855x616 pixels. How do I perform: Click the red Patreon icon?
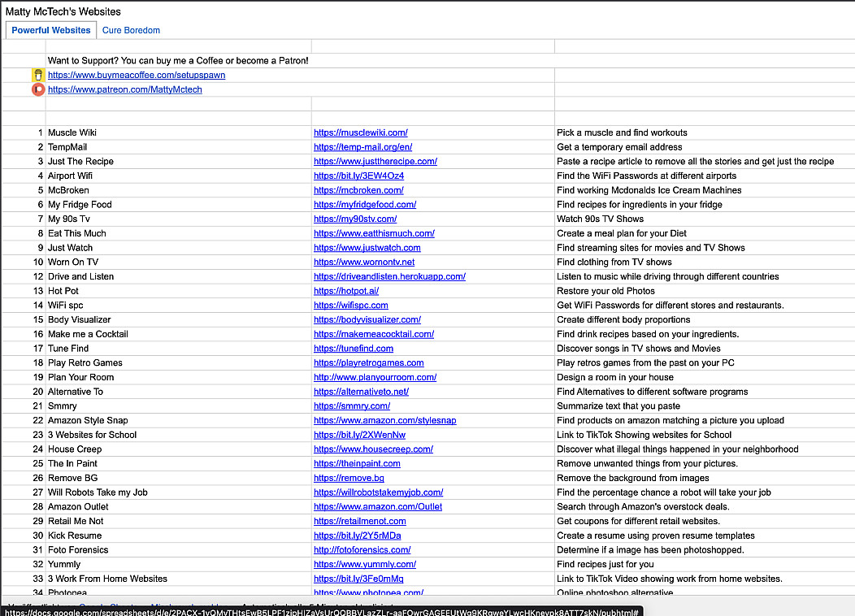(x=38, y=89)
